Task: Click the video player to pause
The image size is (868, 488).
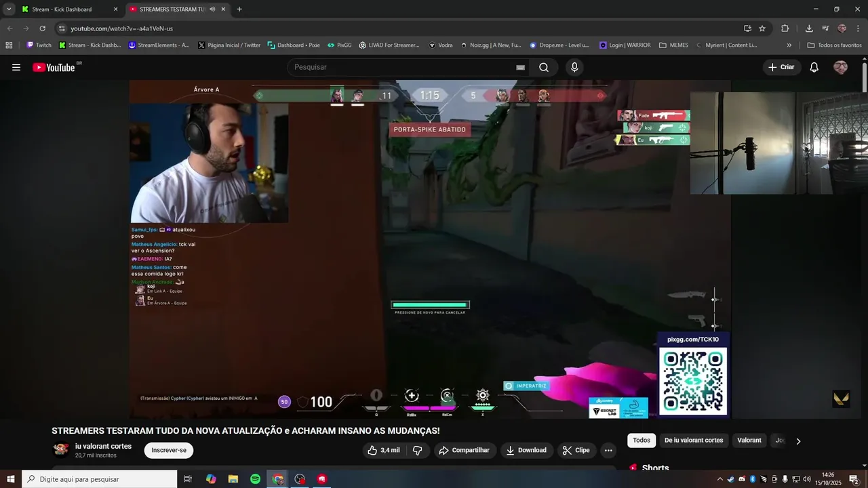Action: click(430, 249)
